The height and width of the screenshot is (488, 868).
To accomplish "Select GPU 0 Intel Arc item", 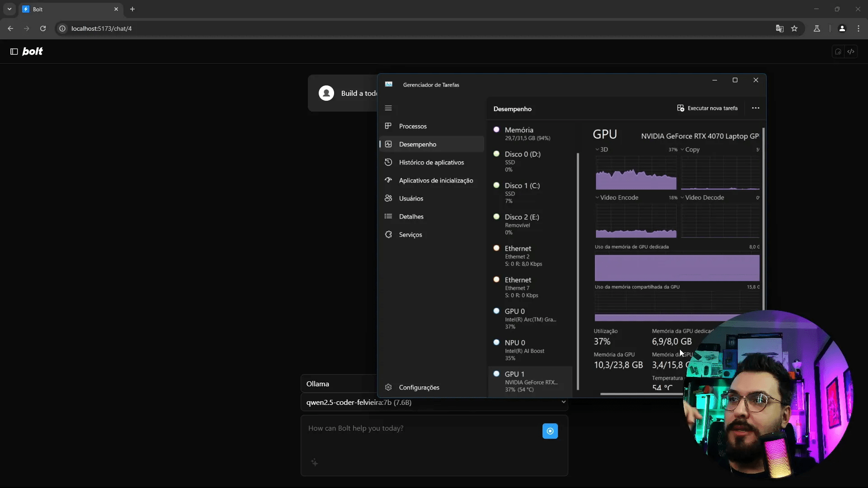I will [530, 319].
